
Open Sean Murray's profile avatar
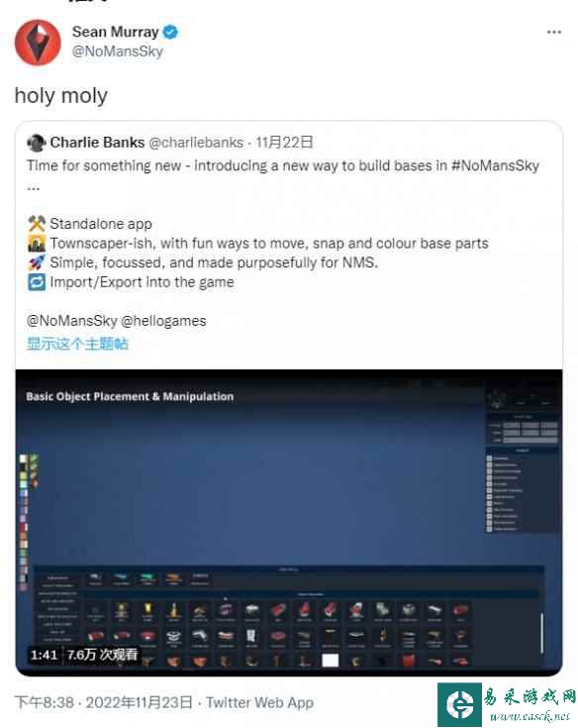[x=38, y=43]
